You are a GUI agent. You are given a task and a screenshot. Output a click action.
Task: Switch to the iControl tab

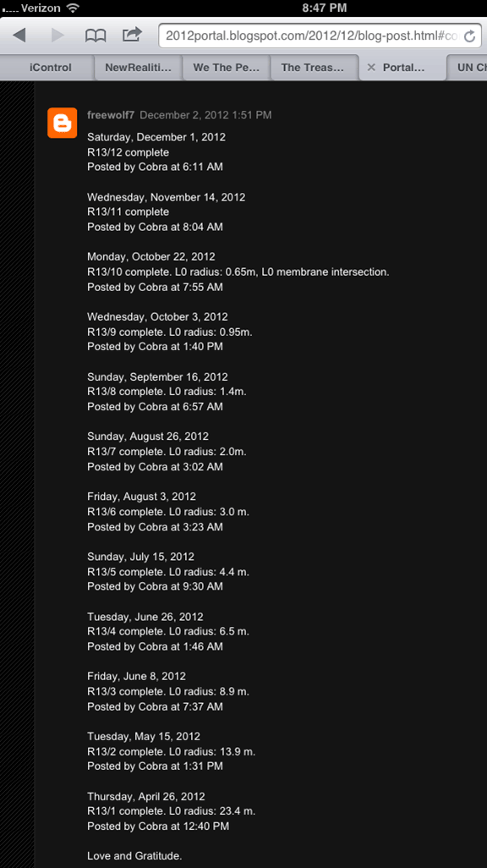coord(51,68)
